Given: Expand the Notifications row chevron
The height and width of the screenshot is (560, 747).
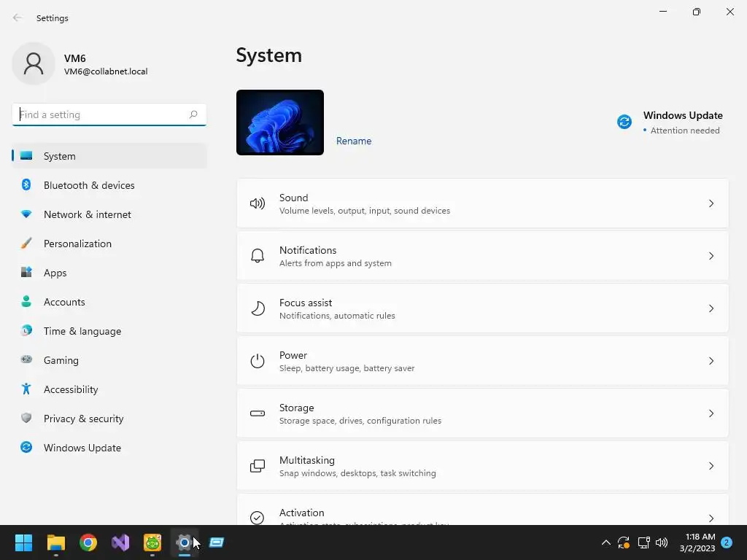Looking at the screenshot, I should pyautogui.click(x=711, y=256).
